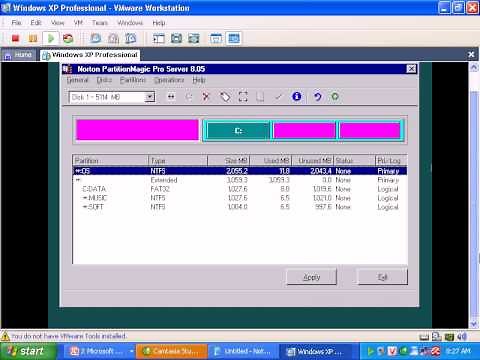Click the Windows XP taskbar button
This screenshot has width=480, height=360.
coord(316,351)
